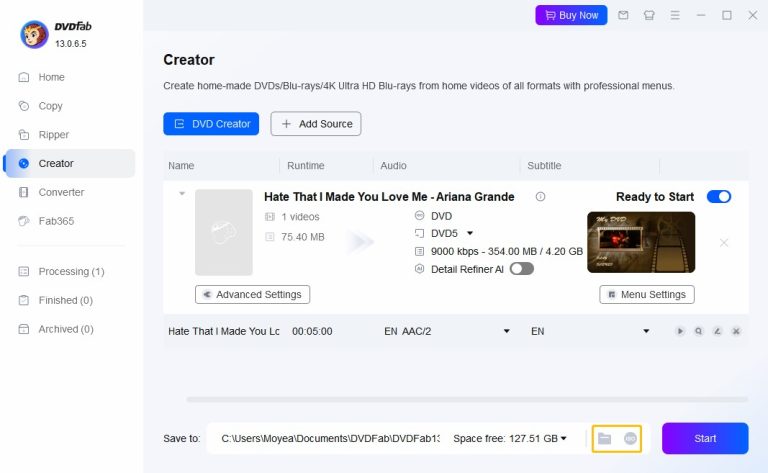Click the Subtitle column header
The width and height of the screenshot is (768, 473).
pos(544,166)
